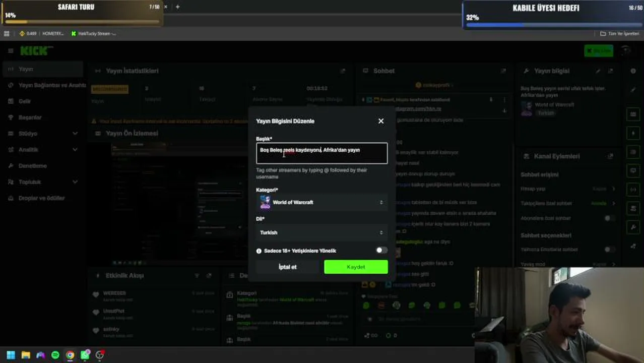Click World of Warcraft text in Yayın bilgisi

point(554,105)
